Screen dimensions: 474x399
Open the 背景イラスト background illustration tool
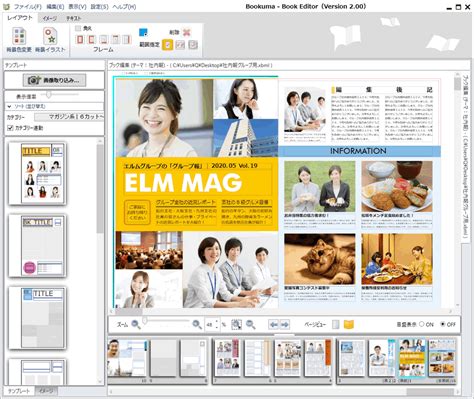(x=50, y=40)
